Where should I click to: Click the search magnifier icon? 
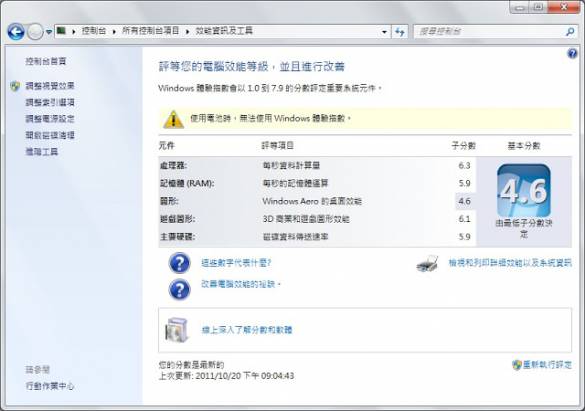pyautogui.click(x=570, y=32)
